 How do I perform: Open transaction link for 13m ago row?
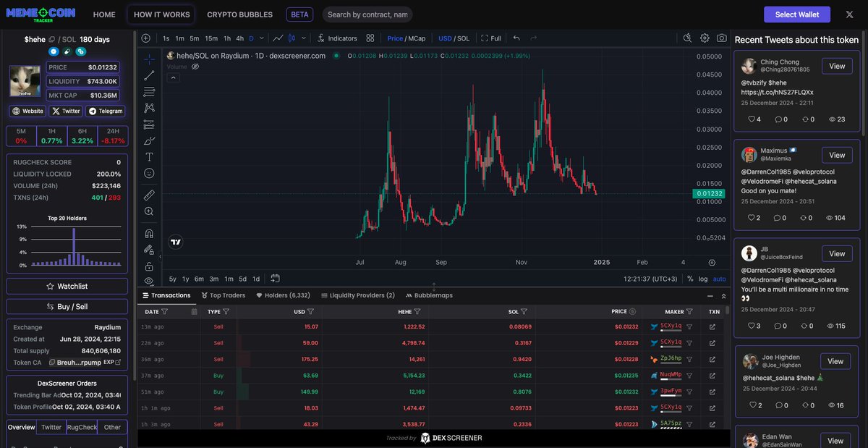click(712, 326)
